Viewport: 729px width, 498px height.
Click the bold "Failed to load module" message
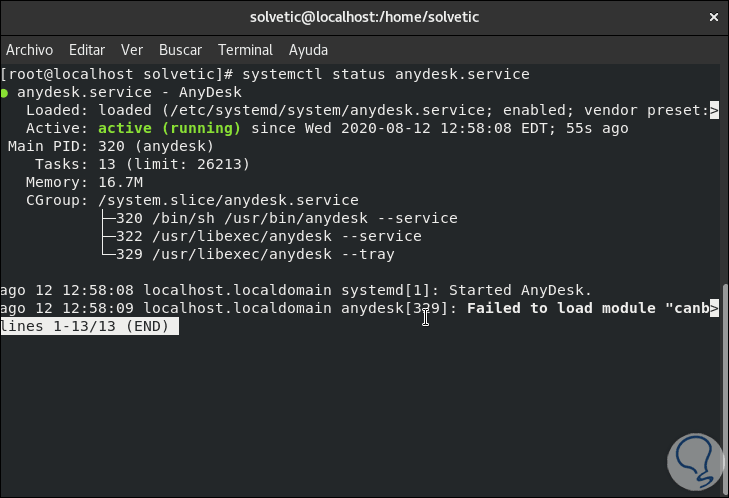coord(560,308)
